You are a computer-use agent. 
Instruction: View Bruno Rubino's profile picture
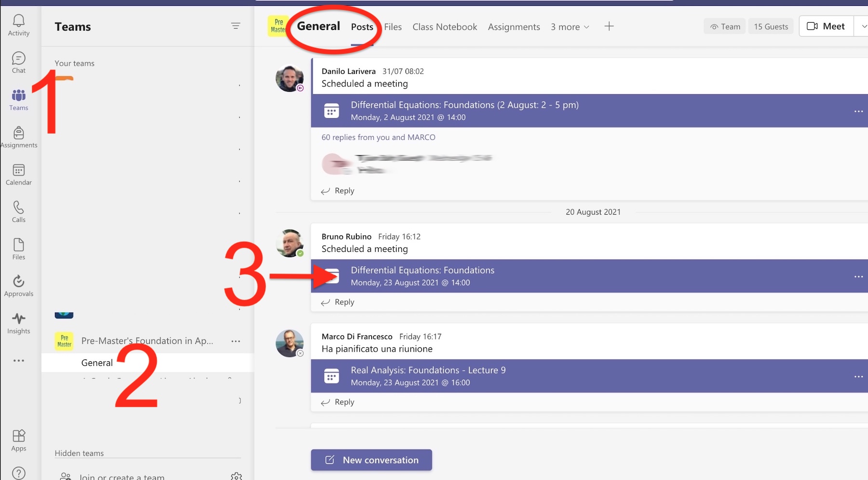289,243
